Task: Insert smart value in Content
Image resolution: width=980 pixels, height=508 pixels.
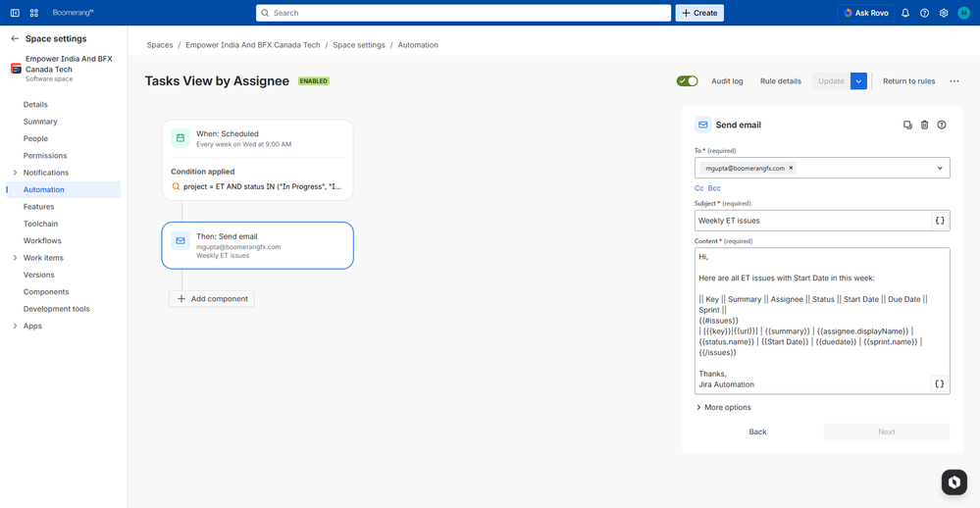Action: point(940,383)
